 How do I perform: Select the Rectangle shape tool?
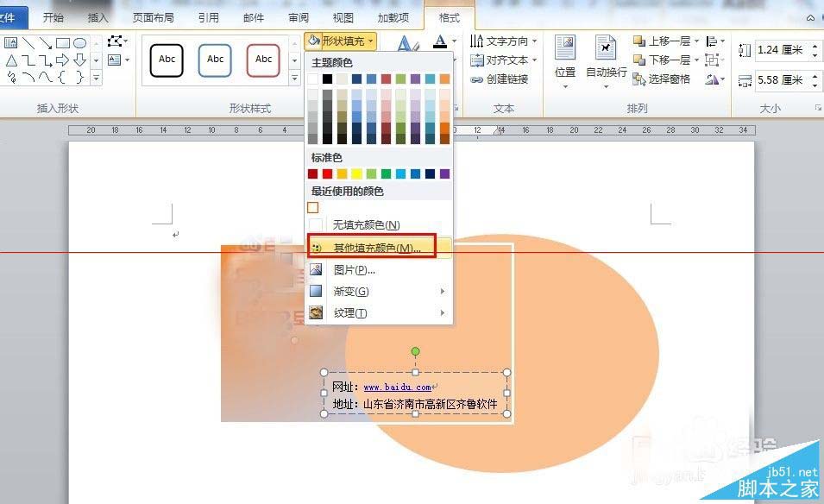coord(64,42)
